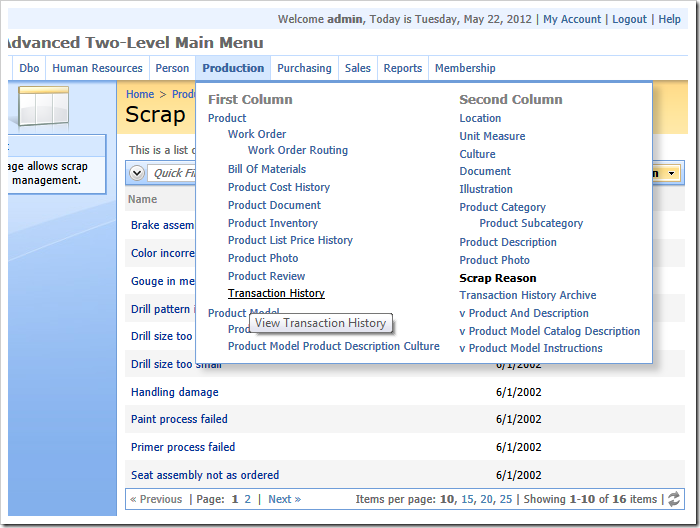Go to the Next page of results
700x528 pixels.
284,499
